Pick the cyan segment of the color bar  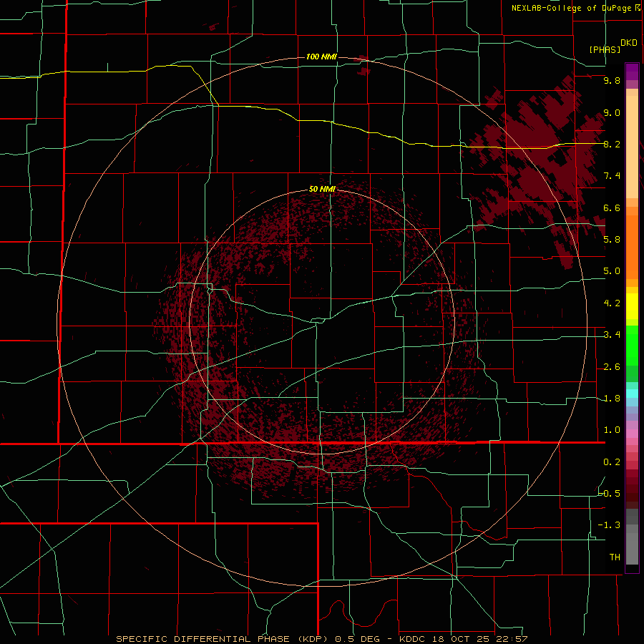(x=632, y=393)
